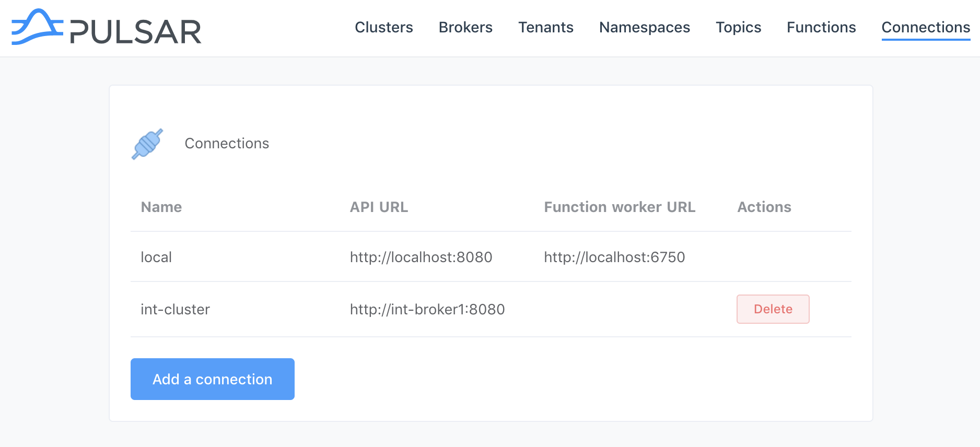This screenshot has height=447, width=980.
Task: Switch to the Functions page
Action: [821, 27]
